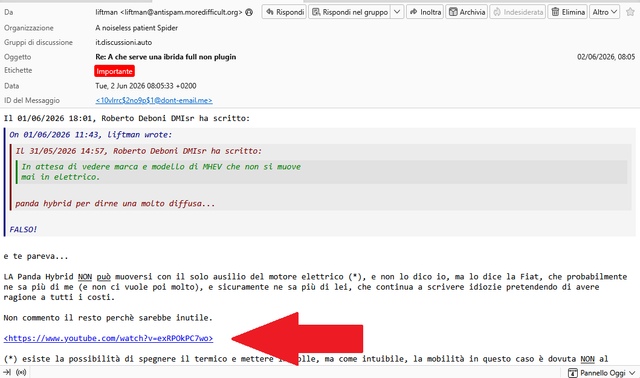
Task: Click the calendar icon in Pannello Oggi
Action: [573, 373]
